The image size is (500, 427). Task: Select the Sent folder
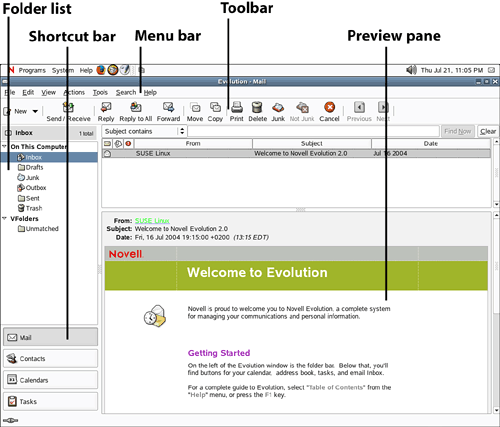coord(29,198)
